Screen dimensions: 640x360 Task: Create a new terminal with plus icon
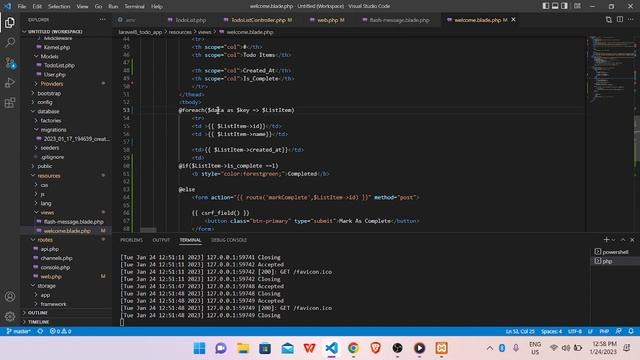[606, 240]
